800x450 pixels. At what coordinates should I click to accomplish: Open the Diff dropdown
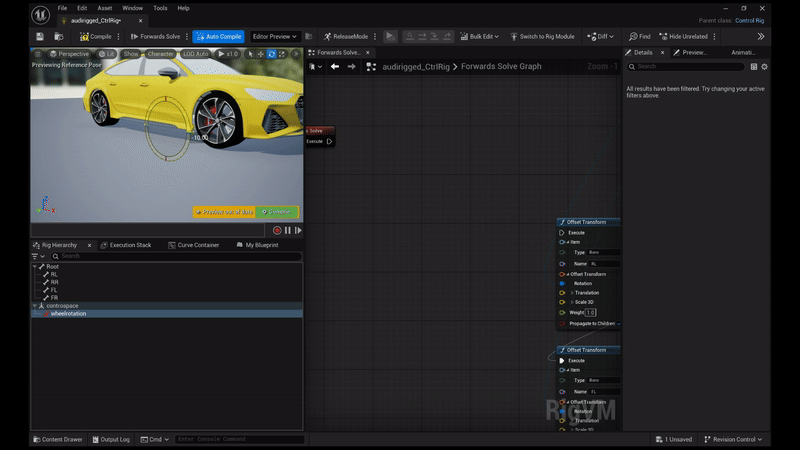coord(601,37)
